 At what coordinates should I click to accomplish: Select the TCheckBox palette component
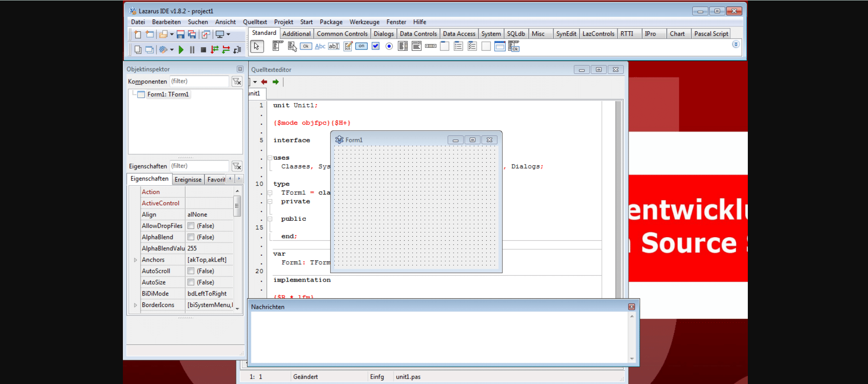click(x=375, y=46)
